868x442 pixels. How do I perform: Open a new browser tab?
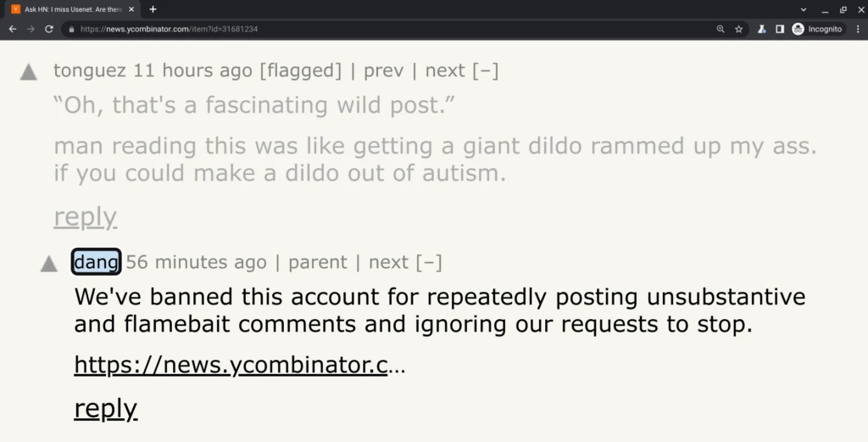(153, 9)
